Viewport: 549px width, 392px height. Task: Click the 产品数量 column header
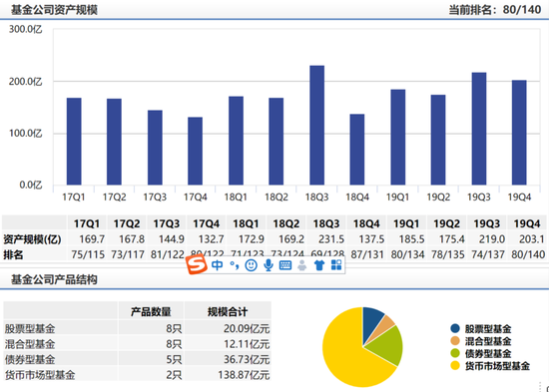[x=151, y=311]
